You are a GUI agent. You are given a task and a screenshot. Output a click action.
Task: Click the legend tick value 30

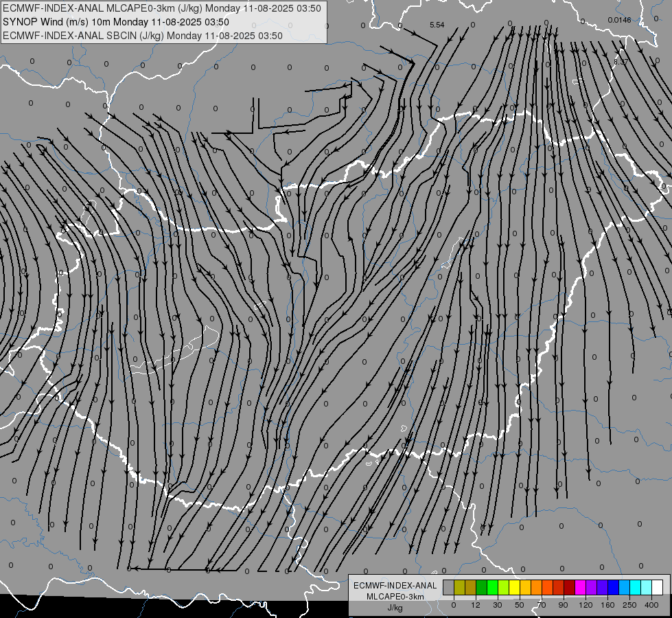[x=498, y=605]
